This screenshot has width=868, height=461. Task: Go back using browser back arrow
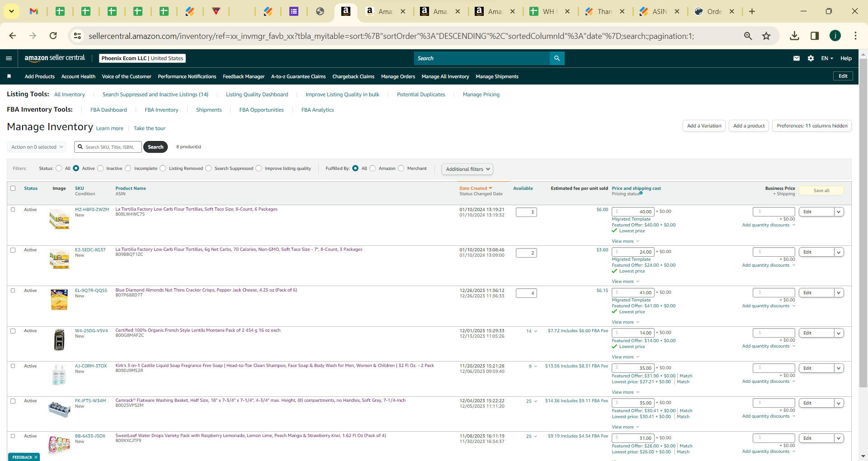coord(13,36)
